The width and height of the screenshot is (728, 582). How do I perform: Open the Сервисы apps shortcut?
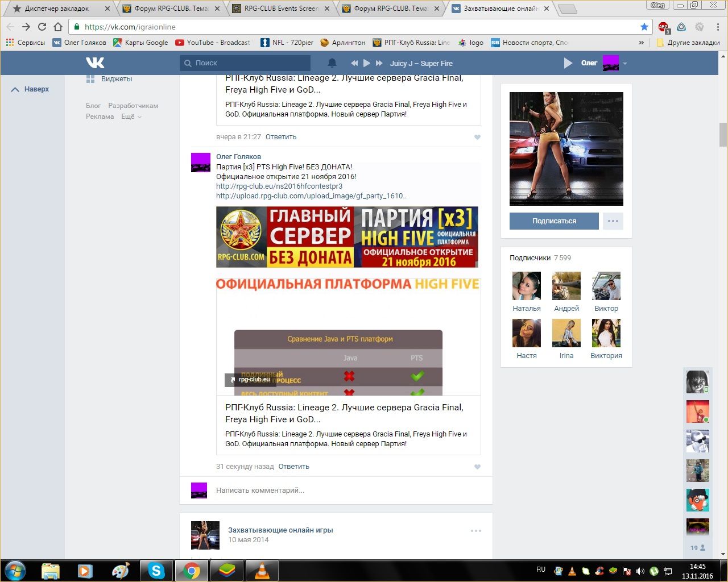26,43
